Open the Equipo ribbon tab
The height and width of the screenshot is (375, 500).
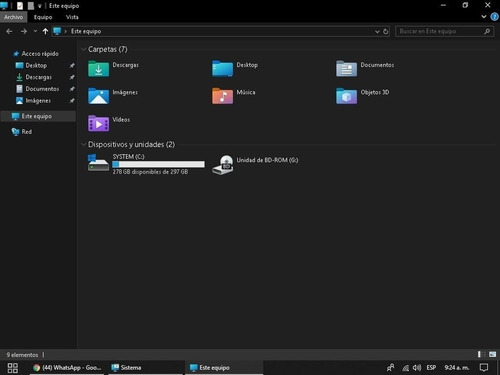(x=43, y=17)
